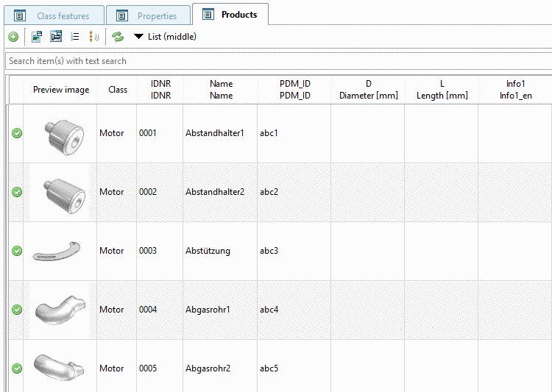This screenshot has height=392, width=552.
Task: Click green status check of row 0002
Action: [17, 192]
